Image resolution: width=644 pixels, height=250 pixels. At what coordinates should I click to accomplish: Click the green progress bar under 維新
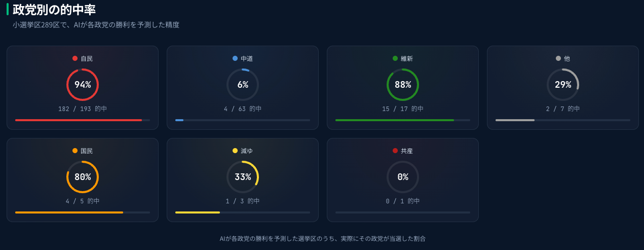click(395, 120)
